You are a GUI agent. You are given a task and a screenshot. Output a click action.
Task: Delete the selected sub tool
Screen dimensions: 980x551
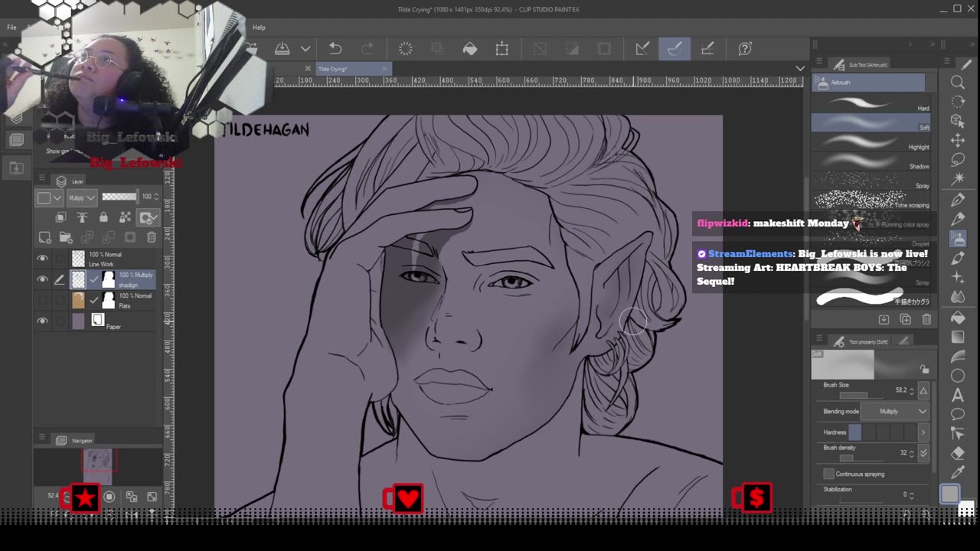926,319
